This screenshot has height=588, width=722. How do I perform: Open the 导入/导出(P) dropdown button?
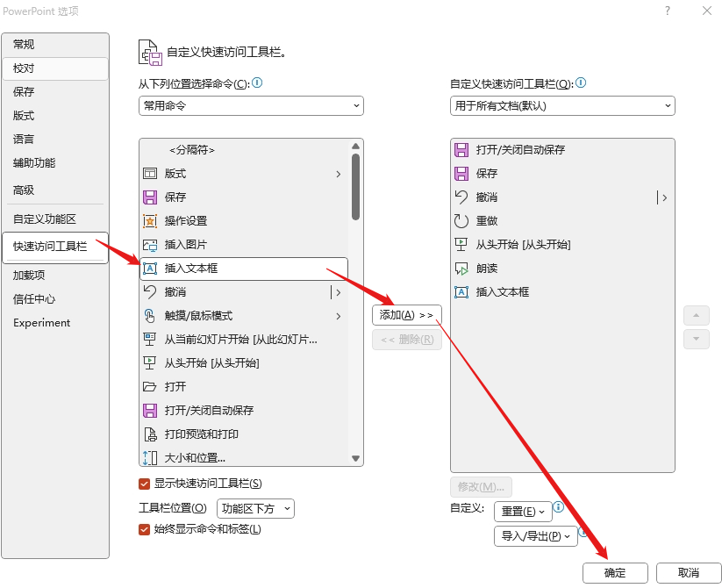(535, 536)
